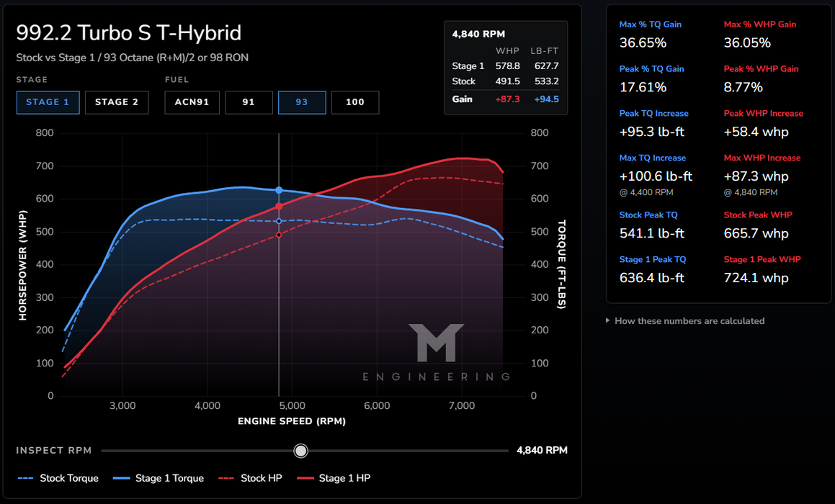Click Peak % WHP Gain 8.77% value
This screenshot has width=835, height=504.
[x=743, y=87]
